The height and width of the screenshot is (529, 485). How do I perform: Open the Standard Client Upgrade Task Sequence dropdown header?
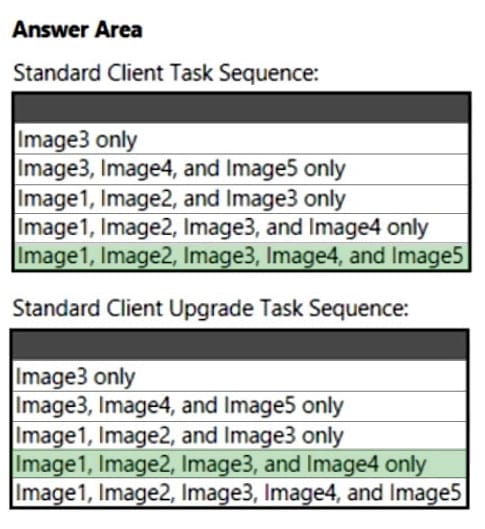click(x=240, y=345)
